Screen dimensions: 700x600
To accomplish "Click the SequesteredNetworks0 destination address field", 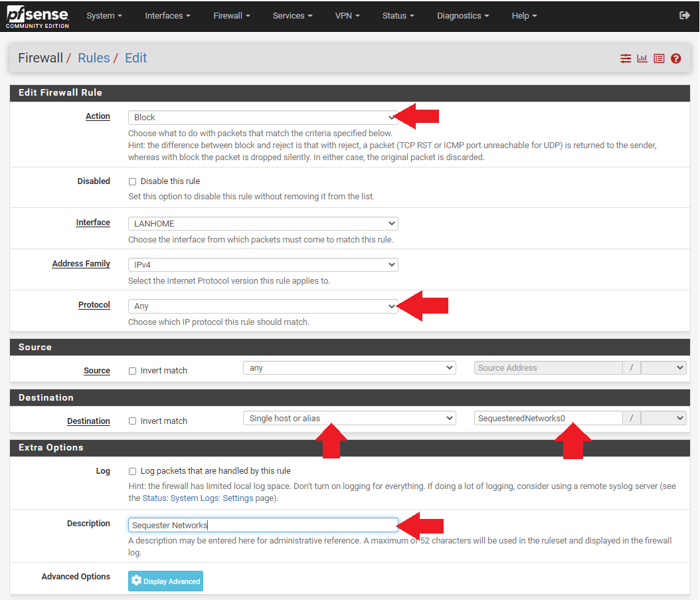I will click(x=548, y=418).
